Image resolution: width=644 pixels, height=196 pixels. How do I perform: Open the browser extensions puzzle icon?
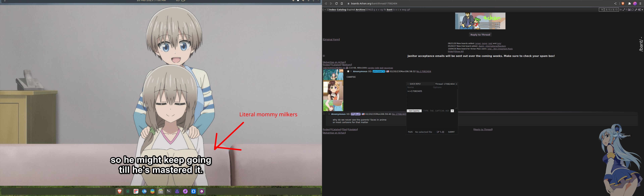630,4
